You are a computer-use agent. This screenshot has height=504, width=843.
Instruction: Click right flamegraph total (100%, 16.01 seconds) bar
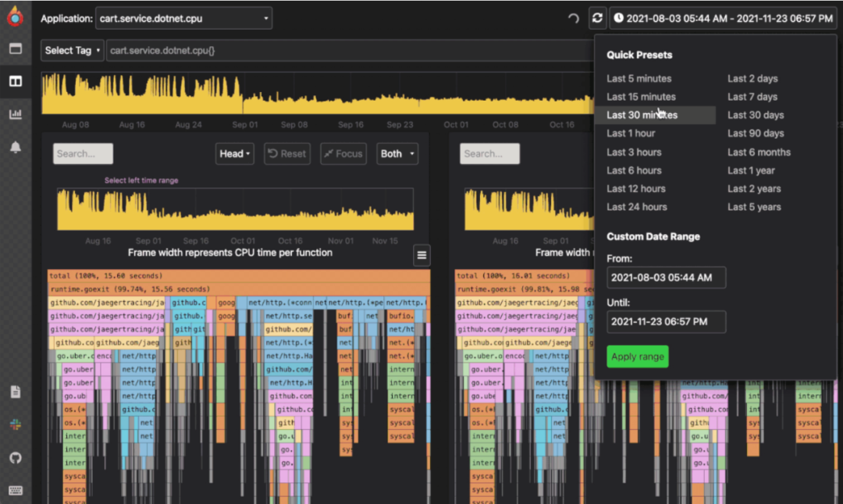(x=525, y=275)
